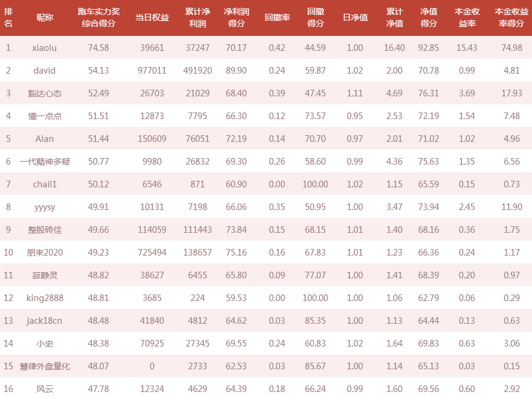Click nickname 整股砖佳 in row 9

click(45, 229)
